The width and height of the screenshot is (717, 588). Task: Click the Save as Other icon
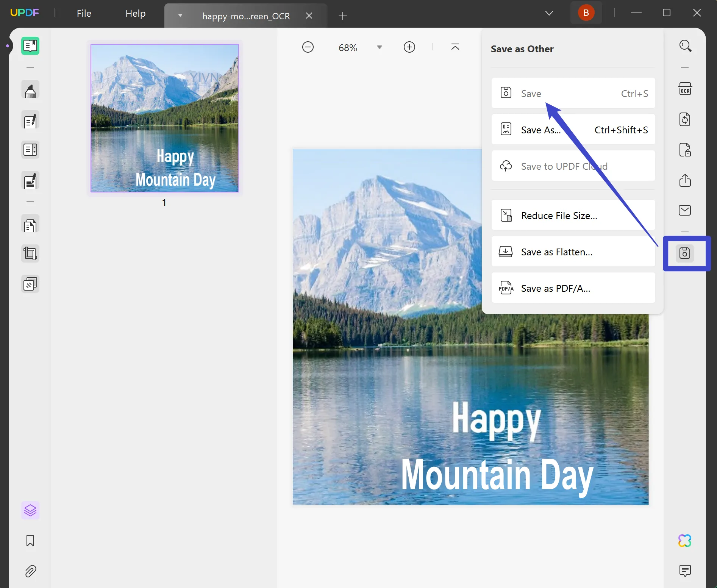pyautogui.click(x=685, y=253)
